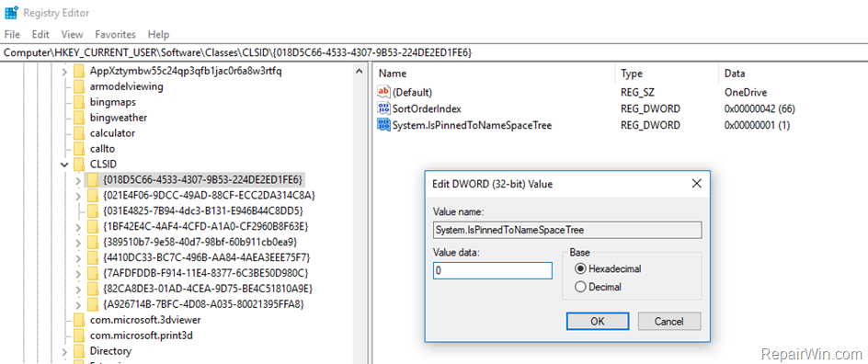Click folder icon of {389510b7-9e58...} key
The width and height of the screenshot is (868, 364).
93,242
